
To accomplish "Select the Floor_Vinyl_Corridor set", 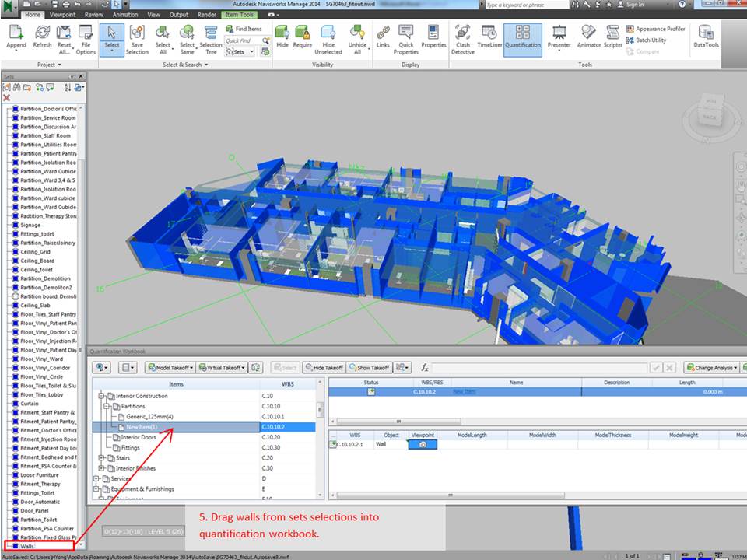I will (45, 368).
